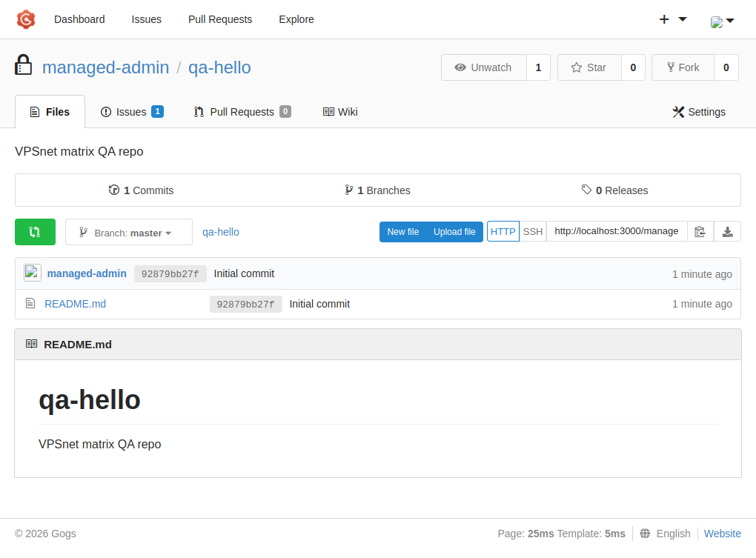Open the managed-admin owner link in title
Viewport: 756px width, 558px height.
click(105, 67)
